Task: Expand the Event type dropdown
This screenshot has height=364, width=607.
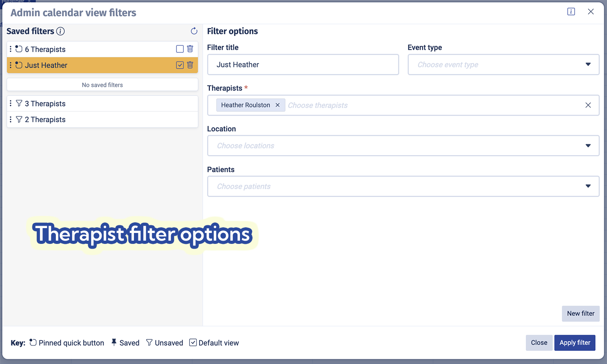Action: coord(588,65)
